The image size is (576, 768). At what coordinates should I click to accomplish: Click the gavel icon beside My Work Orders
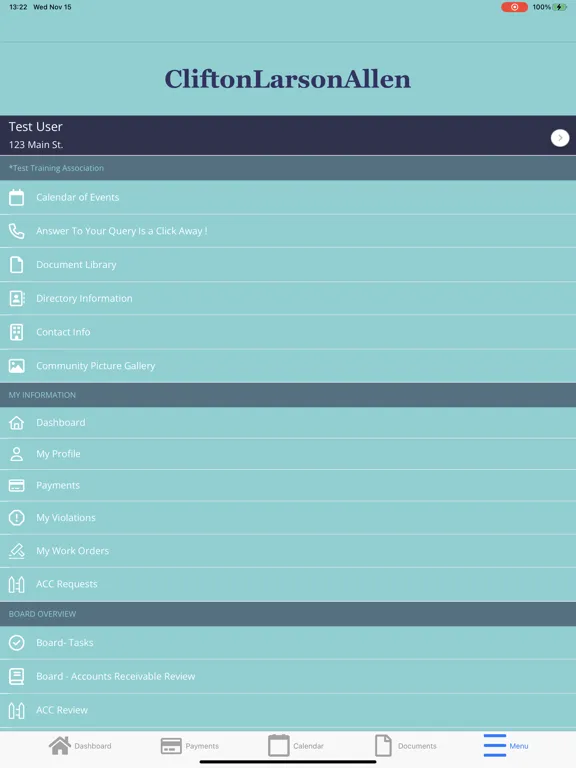pos(17,551)
